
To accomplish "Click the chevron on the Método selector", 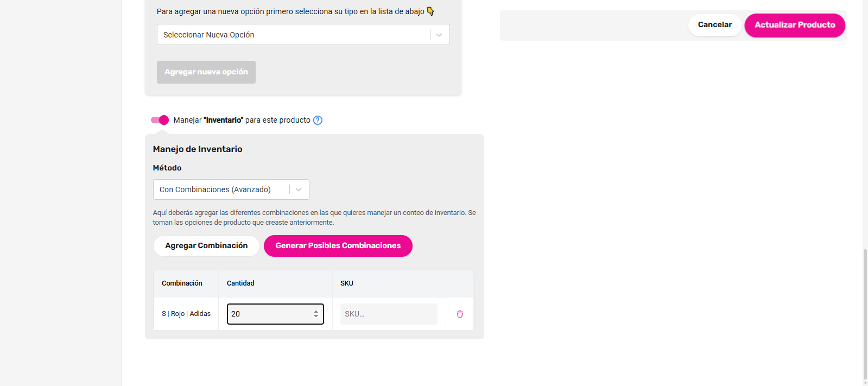I will pos(298,189).
